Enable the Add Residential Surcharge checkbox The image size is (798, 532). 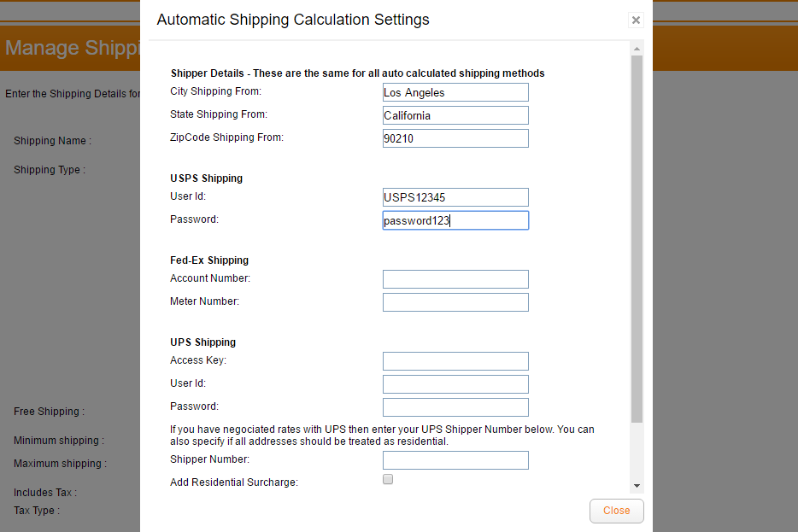pos(388,480)
